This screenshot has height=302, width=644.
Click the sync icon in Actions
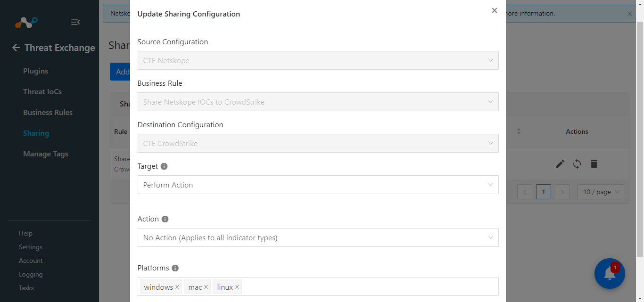[577, 164]
